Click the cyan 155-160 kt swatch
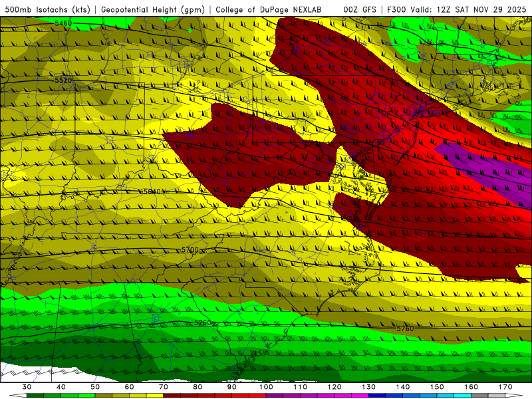Image resolution: width=532 pixels, height=399 pixels. (x=462, y=396)
